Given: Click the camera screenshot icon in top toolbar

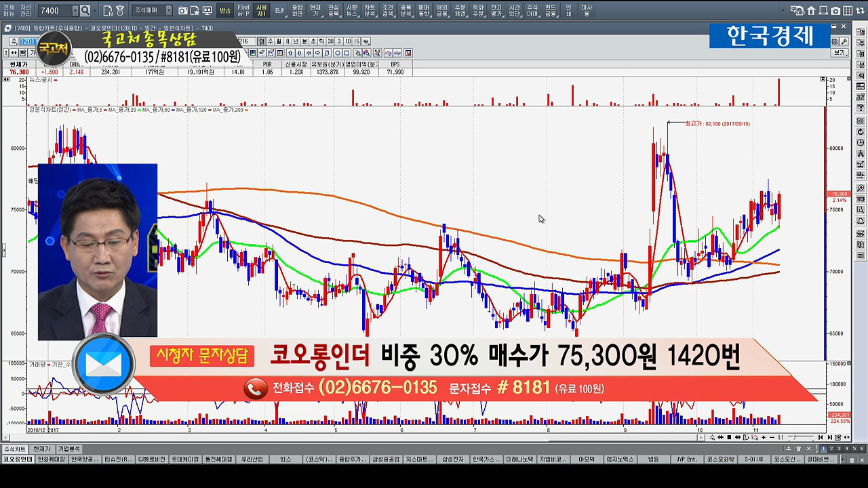Looking at the screenshot, I should tap(183, 11).
